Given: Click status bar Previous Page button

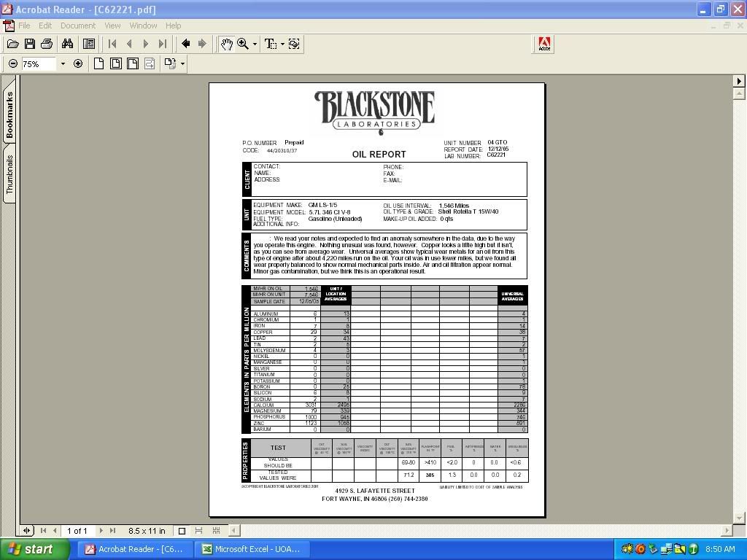Looking at the screenshot, I should 55,531.
